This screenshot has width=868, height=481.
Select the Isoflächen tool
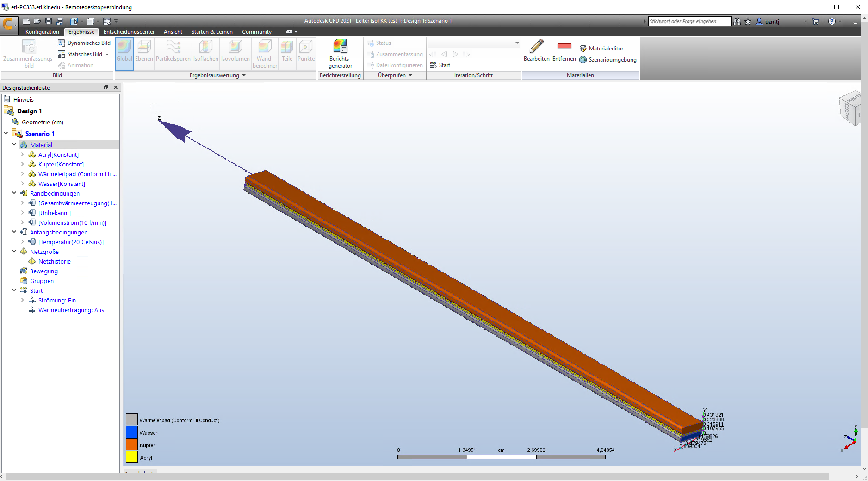[205, 52]
